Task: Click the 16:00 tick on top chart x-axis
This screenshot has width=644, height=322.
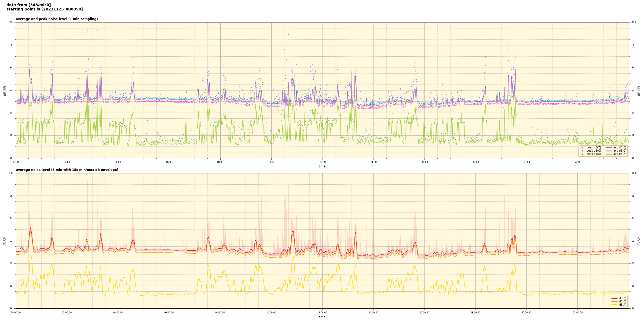Action: [425, 162]
